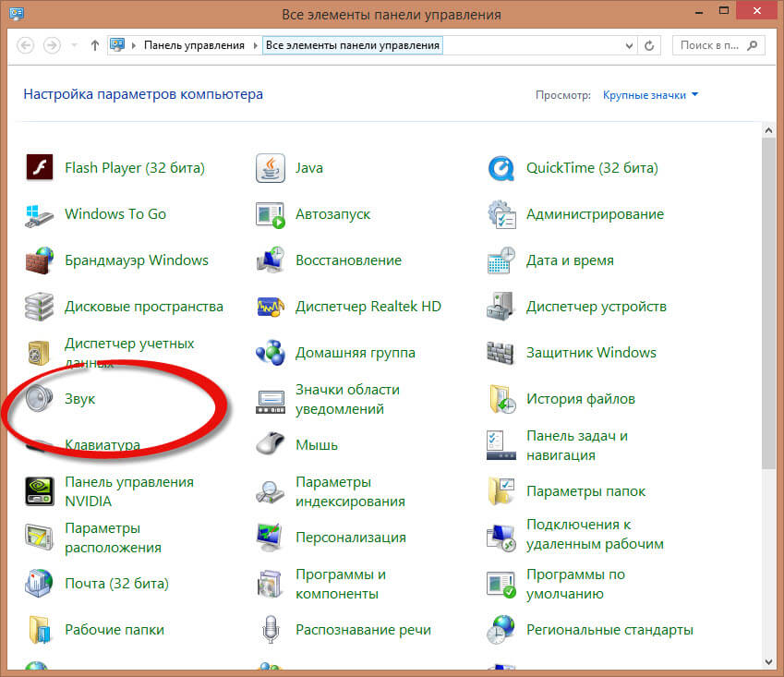Open the Java control panel icon
The width and height of the screenshot is (784, 677).
tap(270, 168)
